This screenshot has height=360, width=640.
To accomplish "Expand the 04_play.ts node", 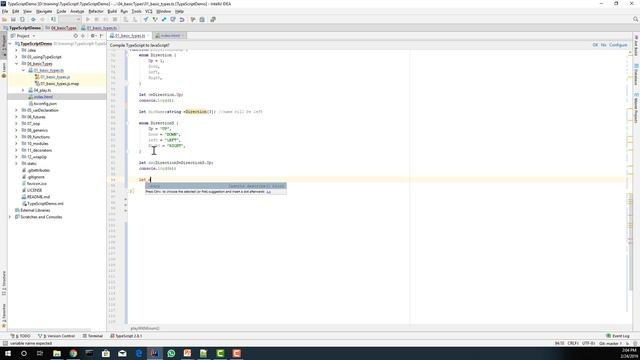I will point(23,90).
